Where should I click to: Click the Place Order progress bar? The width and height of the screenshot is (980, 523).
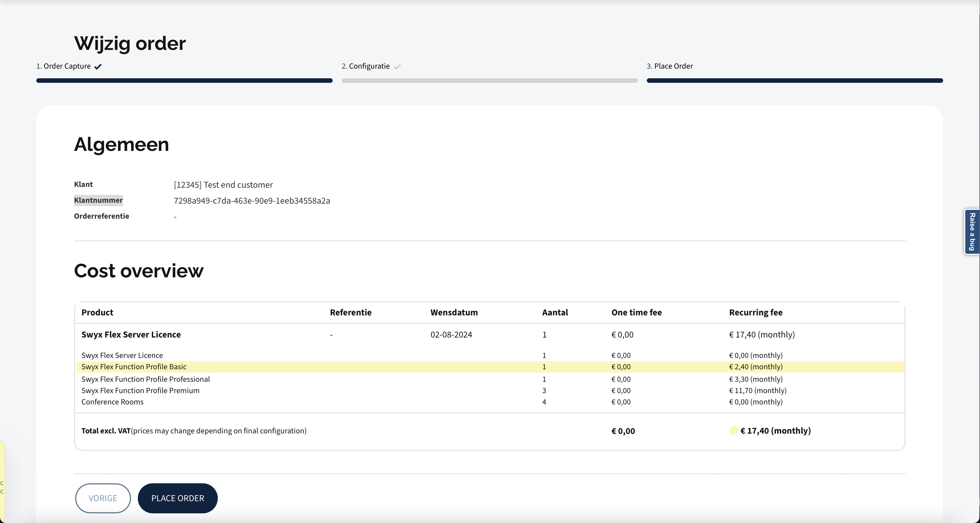794,80
